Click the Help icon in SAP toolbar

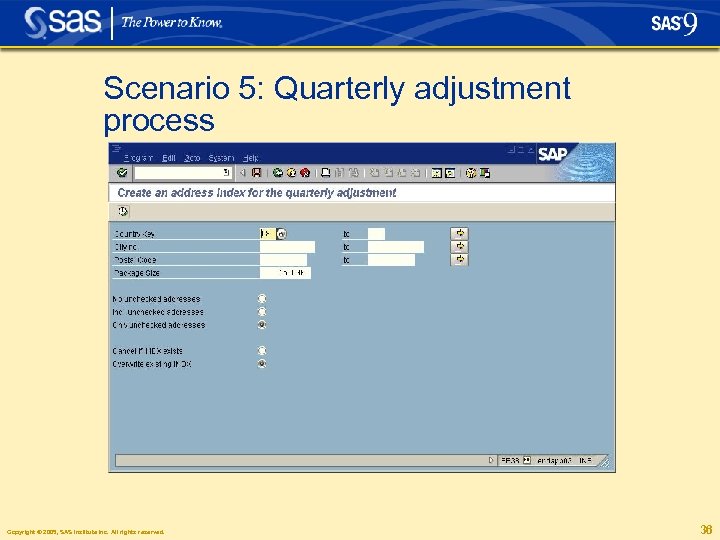471,173
